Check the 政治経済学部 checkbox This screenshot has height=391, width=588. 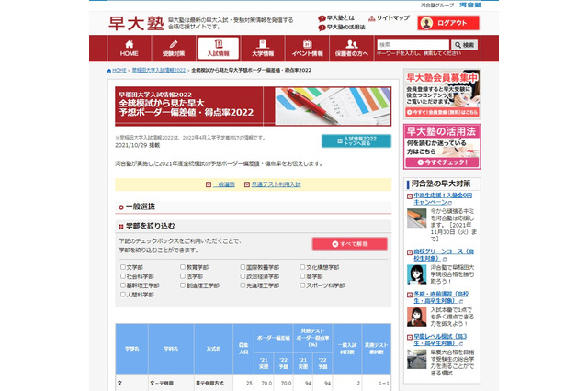coord(243,276)
